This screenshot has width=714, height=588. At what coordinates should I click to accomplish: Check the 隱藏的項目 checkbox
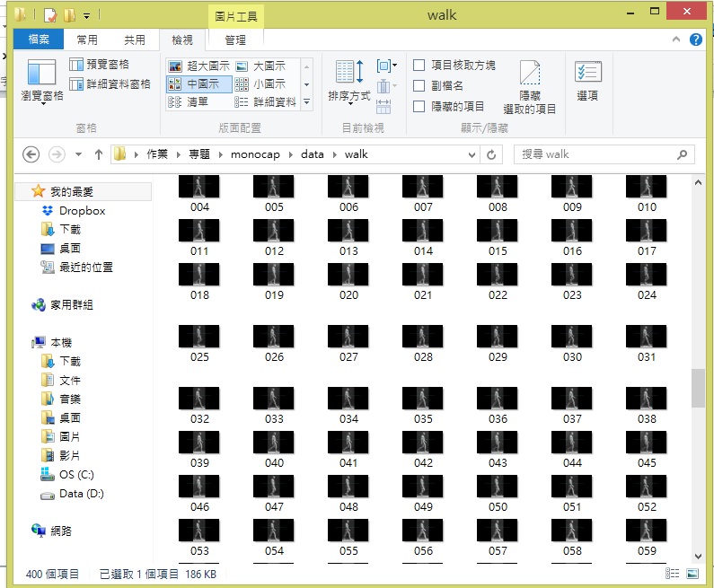tap(419, 107)
